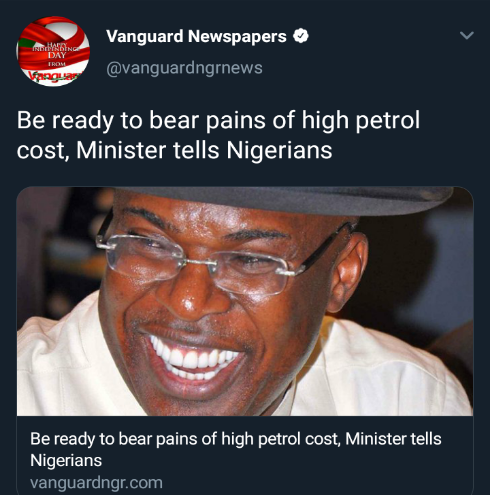Image resolution: width=490 pixels, height=495 pixels.
Task: Select 'Be ready to bear pains' tweet line
Action: coord(218,120)
